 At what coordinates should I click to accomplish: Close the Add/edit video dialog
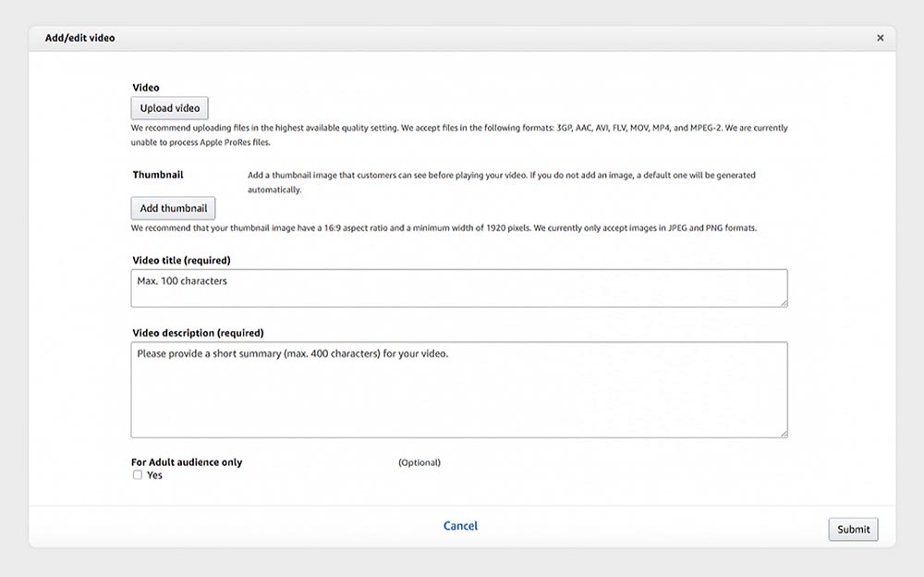click(x=880, y=38)
